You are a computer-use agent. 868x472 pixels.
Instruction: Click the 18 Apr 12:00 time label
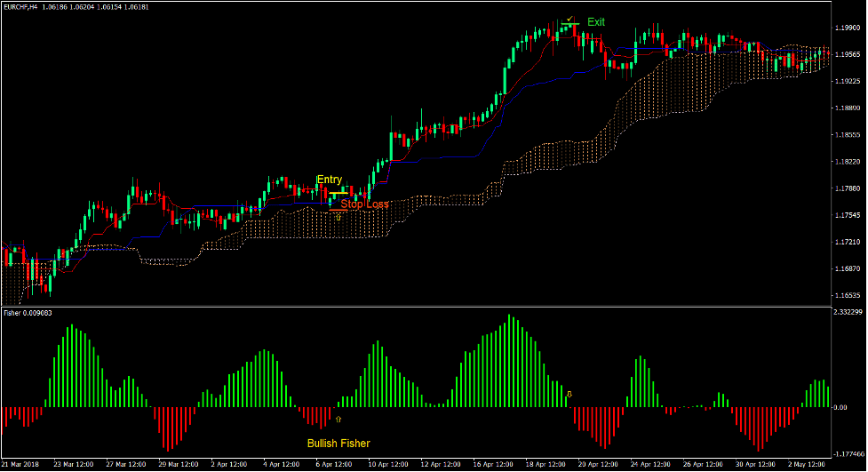[x=545, y=464]
